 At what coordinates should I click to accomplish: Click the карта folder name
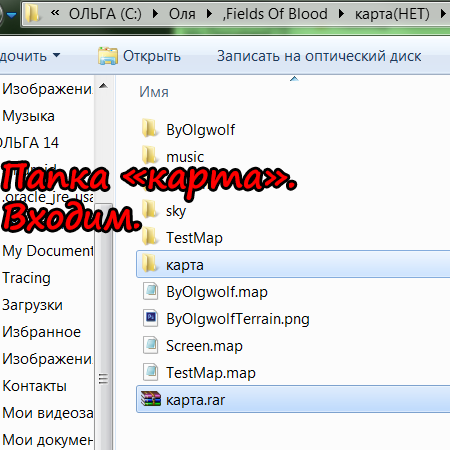(185, 265)
